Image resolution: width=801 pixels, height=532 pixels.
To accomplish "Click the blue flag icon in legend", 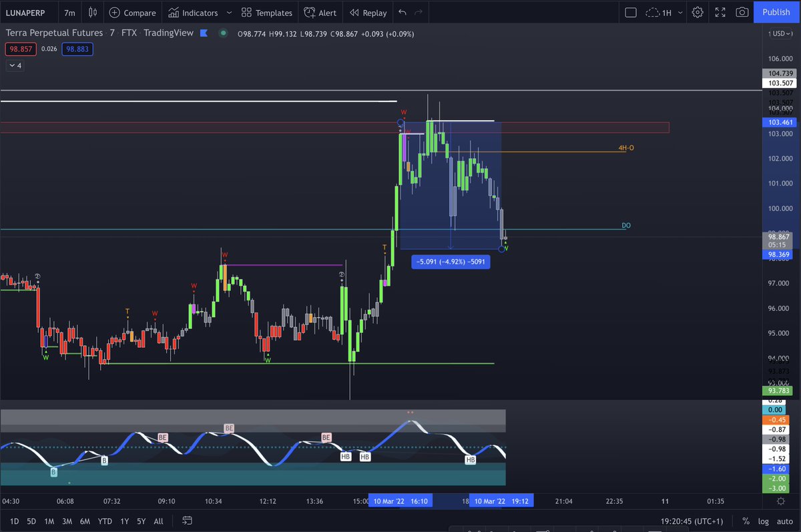I will click(204, 33).
